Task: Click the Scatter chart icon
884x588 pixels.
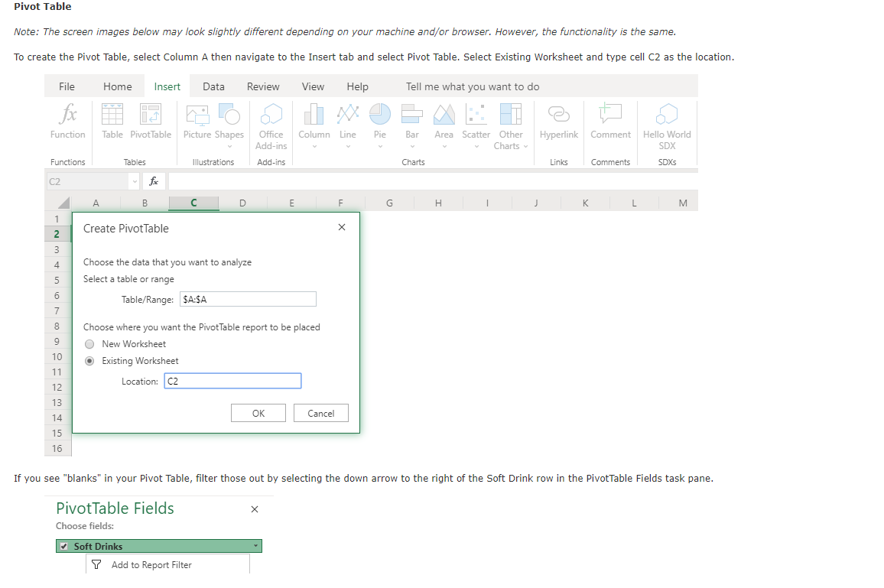Action: point(476,115)
